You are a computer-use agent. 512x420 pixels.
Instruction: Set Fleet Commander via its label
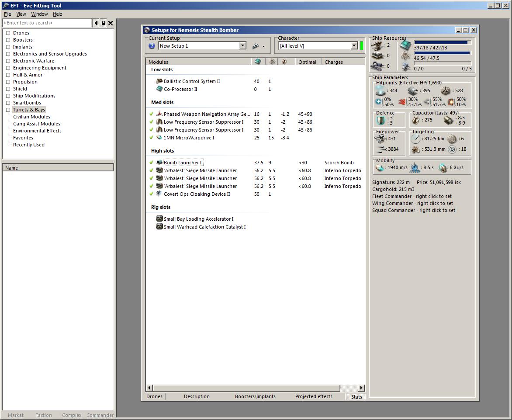pos(412,196)
